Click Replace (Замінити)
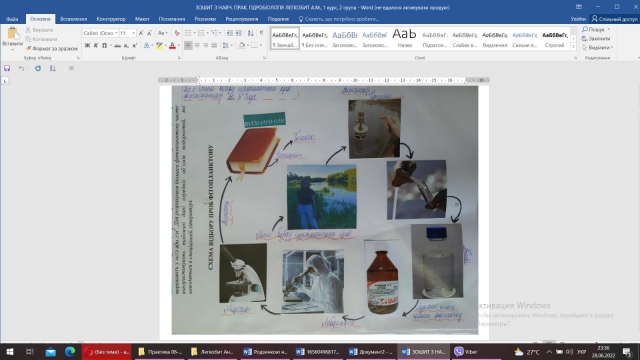The width and height of the screenshot is (640, 360). pos(596,38)
